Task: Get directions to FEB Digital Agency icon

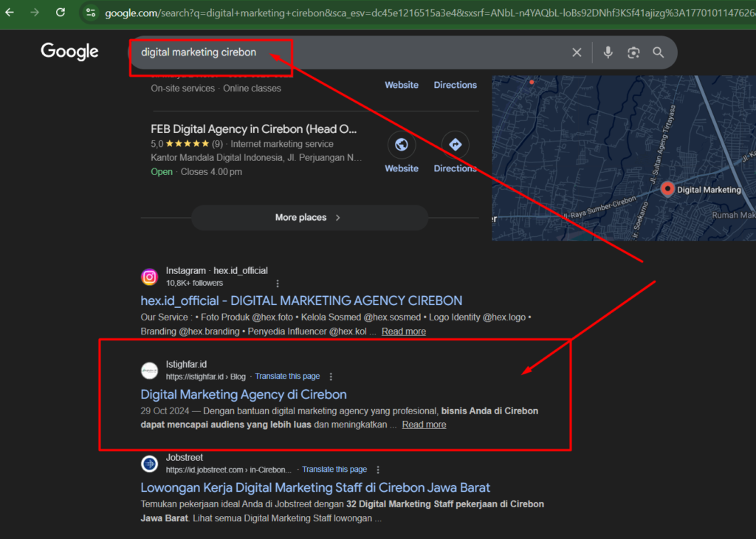Action: coord(455,145)
